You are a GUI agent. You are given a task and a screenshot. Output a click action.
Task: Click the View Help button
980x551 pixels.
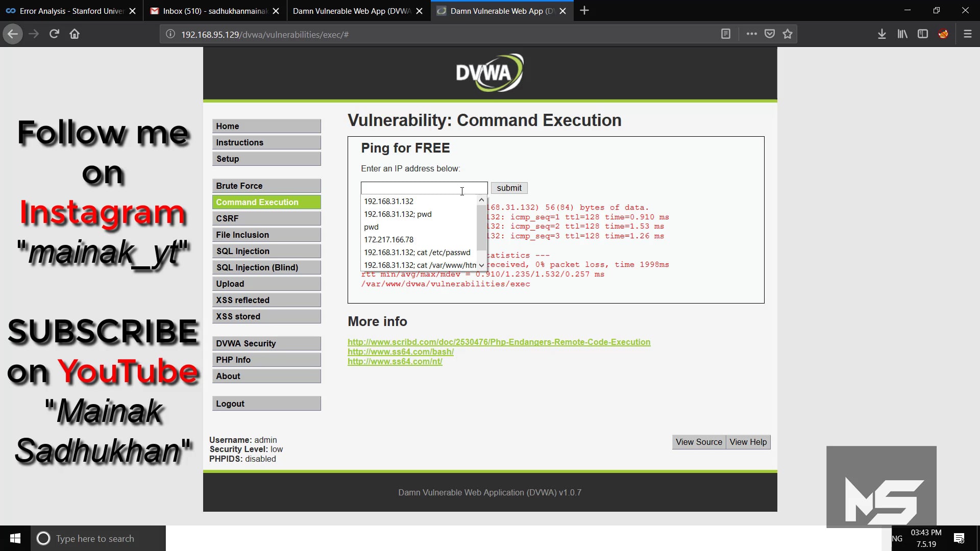click(748, 442)
